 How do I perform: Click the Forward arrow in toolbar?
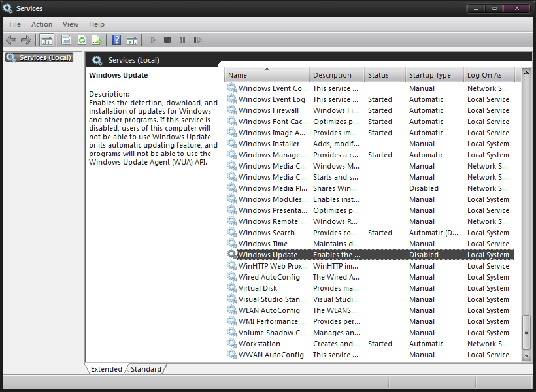[x=25, y=41]
